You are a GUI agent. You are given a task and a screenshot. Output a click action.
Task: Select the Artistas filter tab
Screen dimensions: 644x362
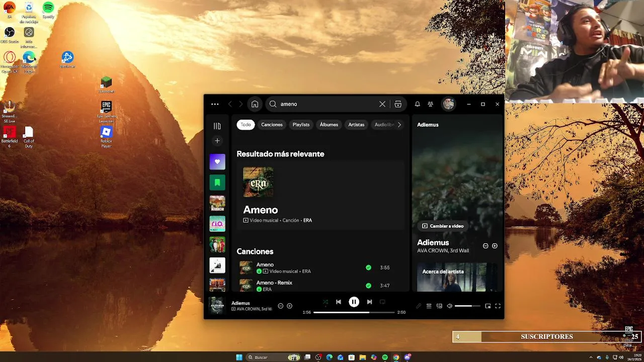point(356,125)
